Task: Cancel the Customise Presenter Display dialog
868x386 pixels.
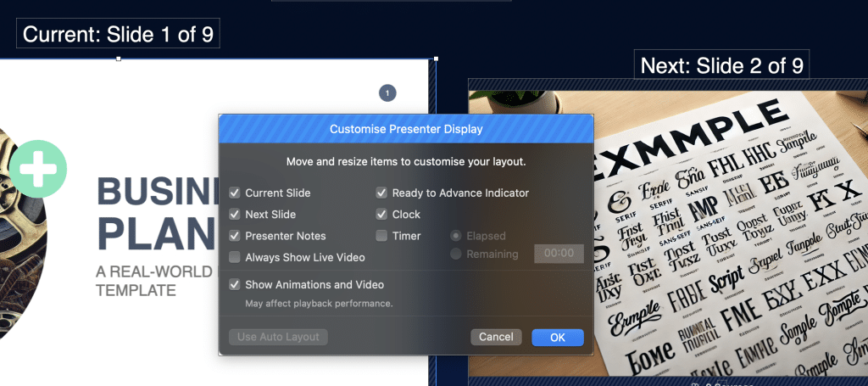Action: [496, 338]
